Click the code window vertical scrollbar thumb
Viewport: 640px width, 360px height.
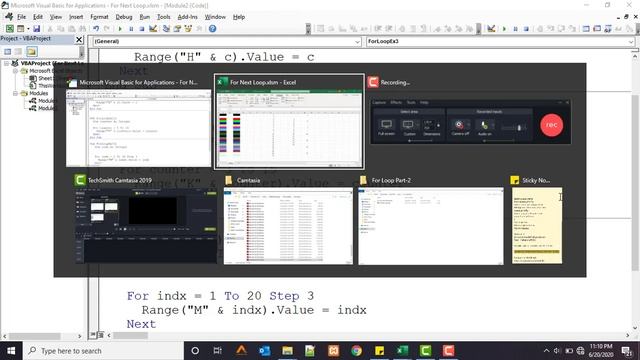tap(635, 182)
